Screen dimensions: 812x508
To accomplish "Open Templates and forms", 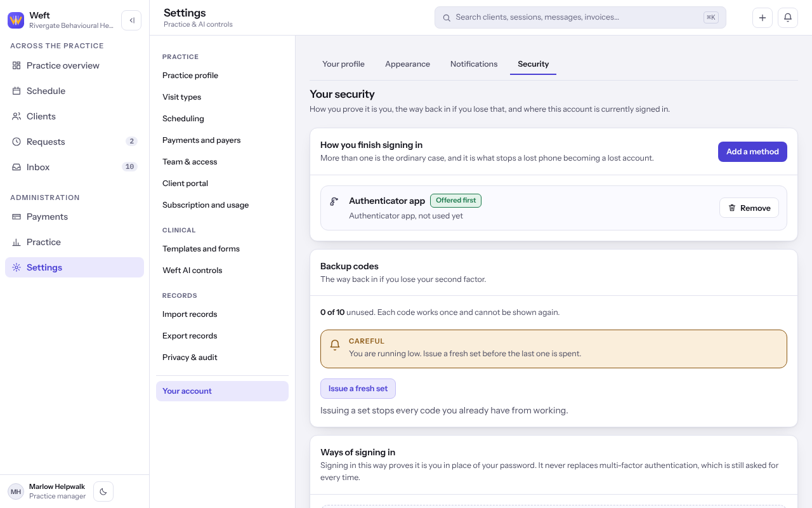I will (x=222, y=249).
